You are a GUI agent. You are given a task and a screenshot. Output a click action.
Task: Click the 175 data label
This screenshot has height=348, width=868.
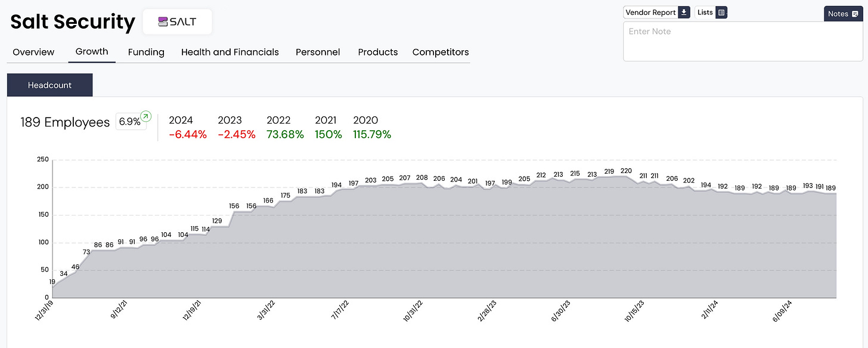(286, 195)
